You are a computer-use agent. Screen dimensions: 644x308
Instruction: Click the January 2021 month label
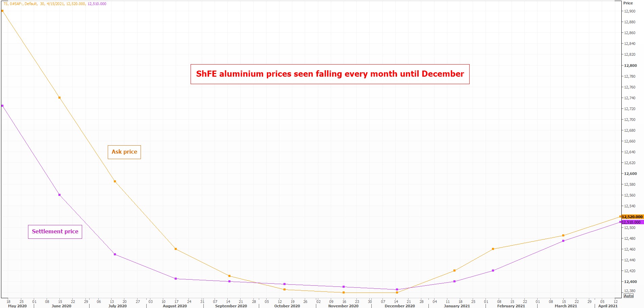(457, 306)
